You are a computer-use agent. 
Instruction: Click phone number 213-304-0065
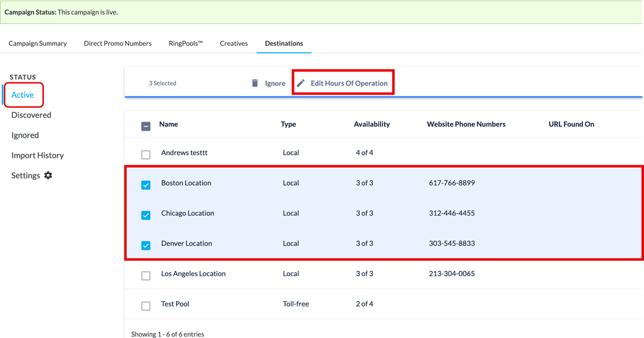pos(452,274)
